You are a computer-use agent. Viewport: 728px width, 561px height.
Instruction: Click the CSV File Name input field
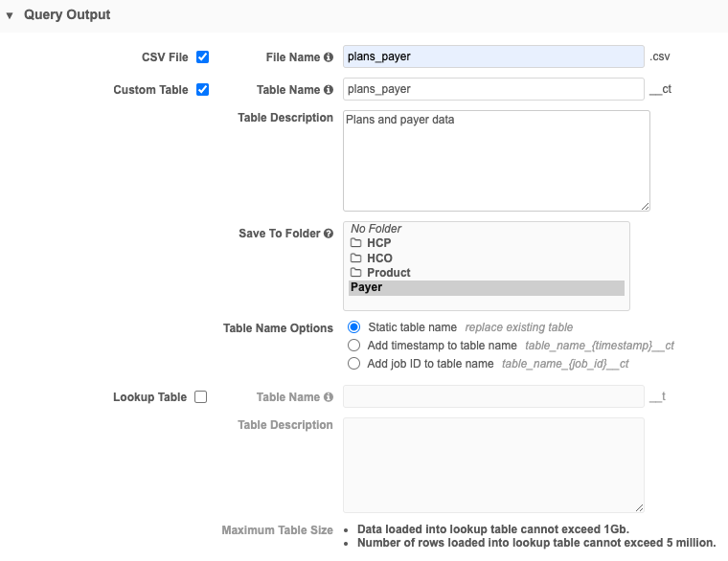pyautogui.click(x=492, y=57)
